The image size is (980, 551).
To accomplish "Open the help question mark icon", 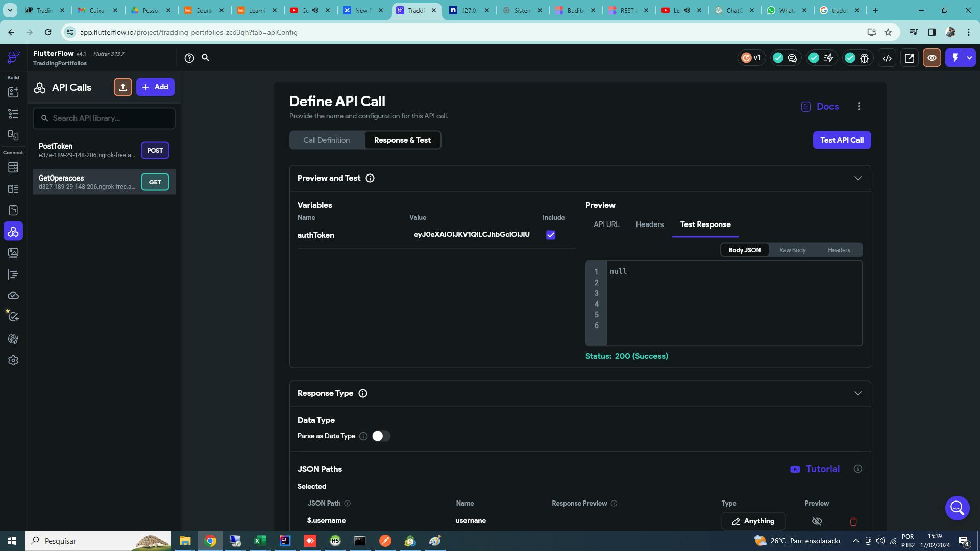I will 189,58.
